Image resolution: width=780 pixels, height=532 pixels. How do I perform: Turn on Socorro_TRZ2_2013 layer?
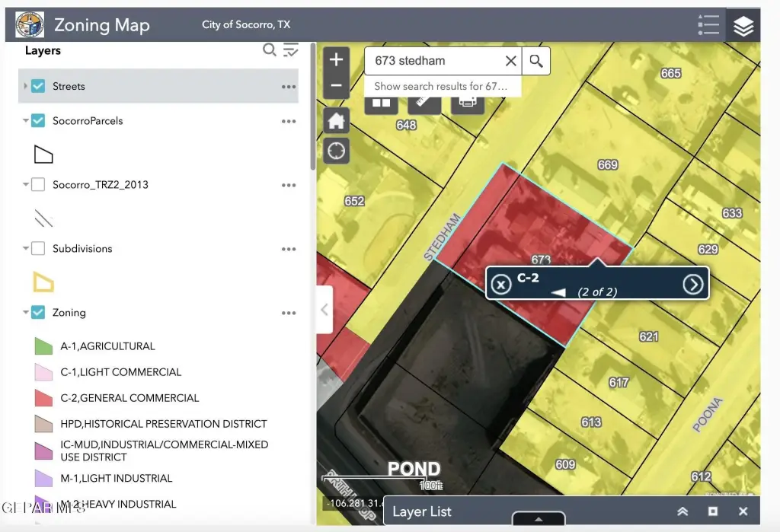tap(38, 185)
